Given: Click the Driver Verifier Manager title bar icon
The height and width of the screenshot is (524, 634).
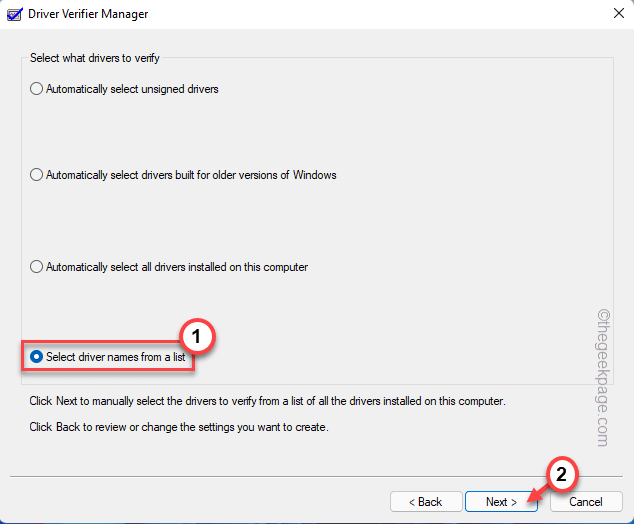Looking at the screenshot, I should 14,14.
